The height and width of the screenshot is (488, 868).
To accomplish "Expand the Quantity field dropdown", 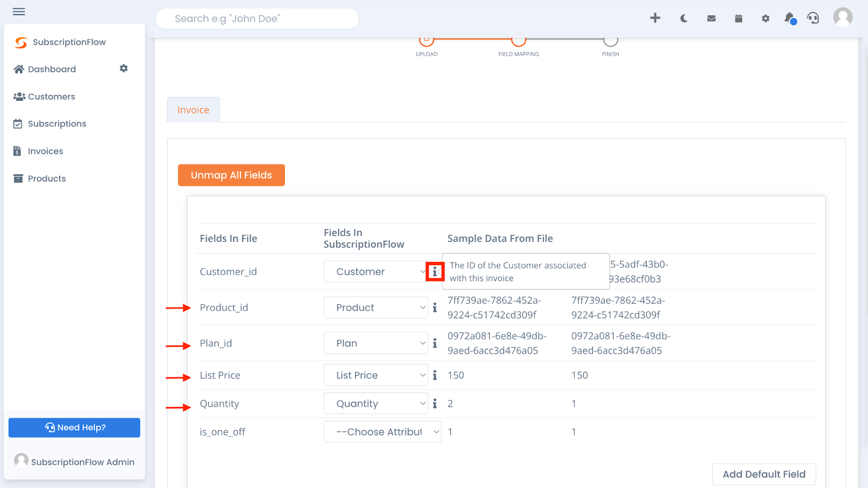I will click(x=375, y=403).
